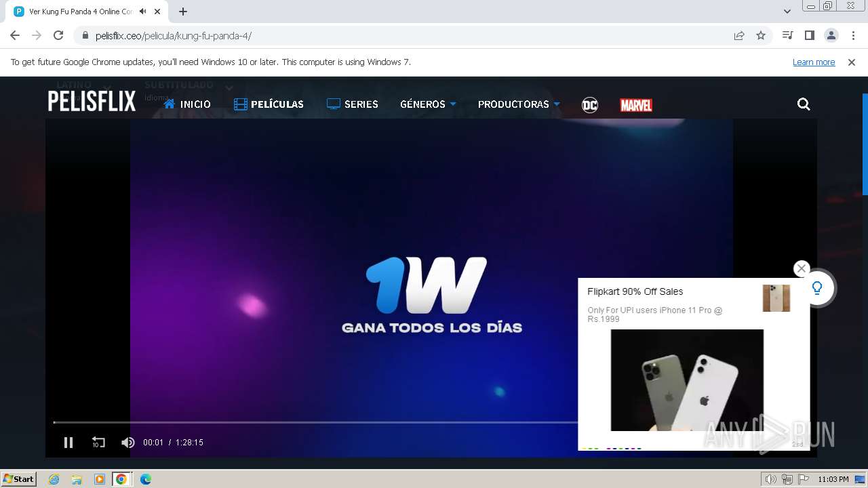Open File Explorer from taskbar
This screenshot has height=488, width=868.
pyautogui.click(x=77, y=479)
